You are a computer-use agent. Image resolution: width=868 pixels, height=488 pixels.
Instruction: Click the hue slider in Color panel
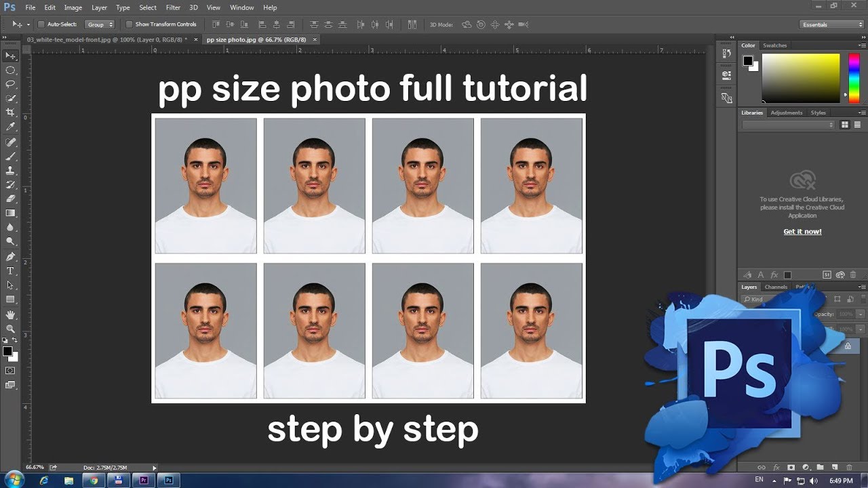click(853, 78)
